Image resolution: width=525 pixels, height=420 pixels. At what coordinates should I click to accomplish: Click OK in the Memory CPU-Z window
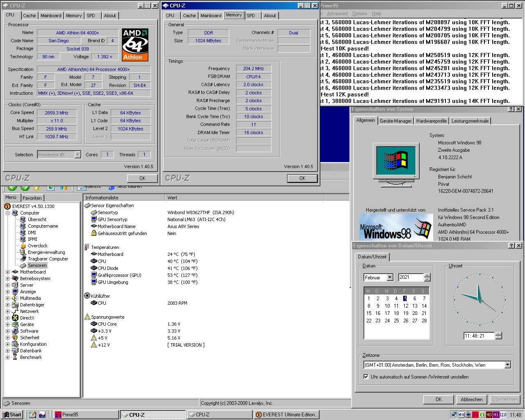click(302, 178)
